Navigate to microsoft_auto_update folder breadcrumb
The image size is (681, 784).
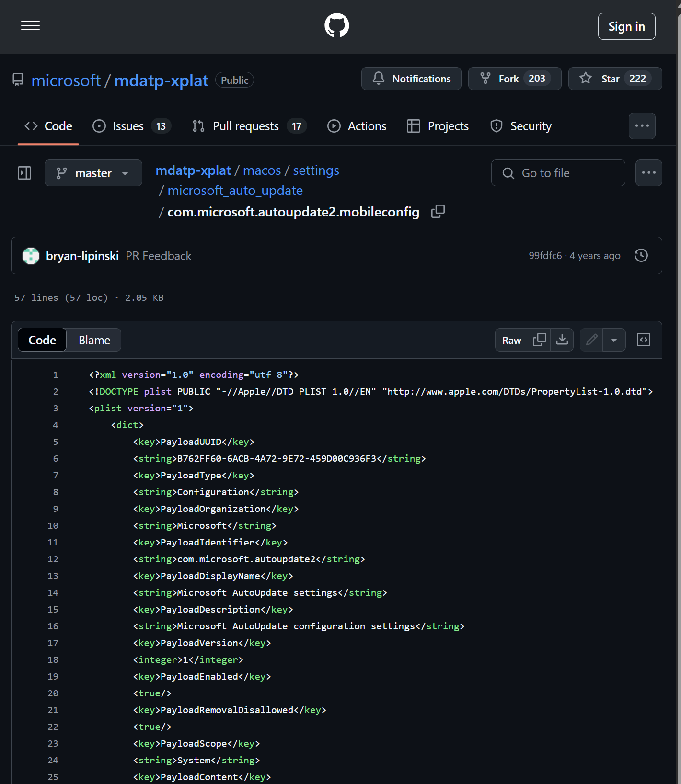click(235, 191)
